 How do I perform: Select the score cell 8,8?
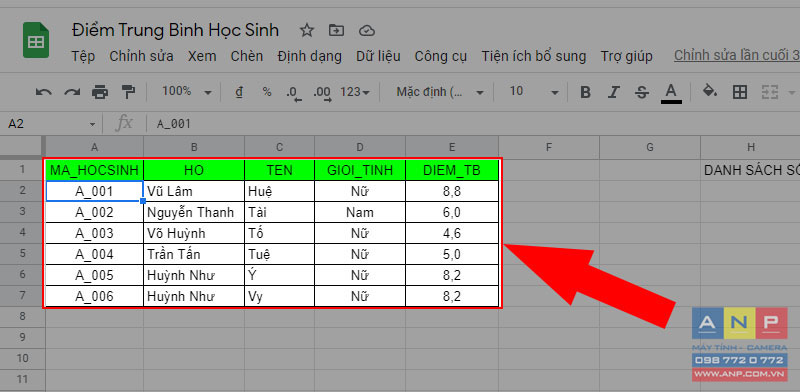(452, 191)
